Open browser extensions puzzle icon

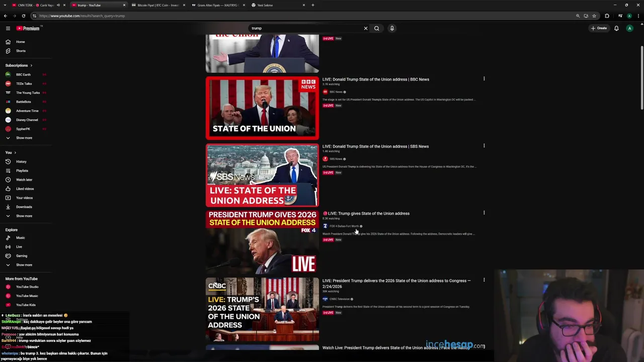click(607, 16)
